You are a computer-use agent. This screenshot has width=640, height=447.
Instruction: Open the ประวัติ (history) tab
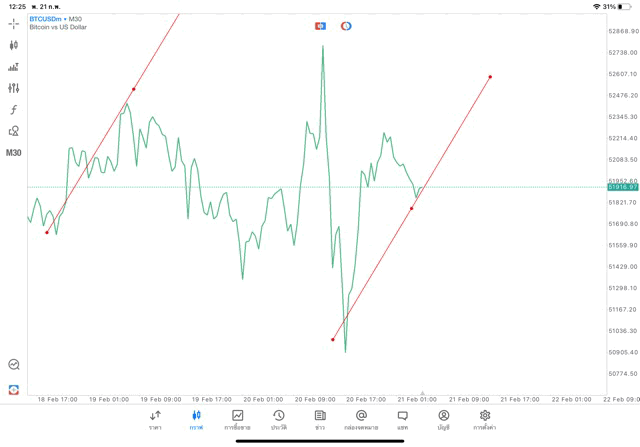(x=279, y=420)
